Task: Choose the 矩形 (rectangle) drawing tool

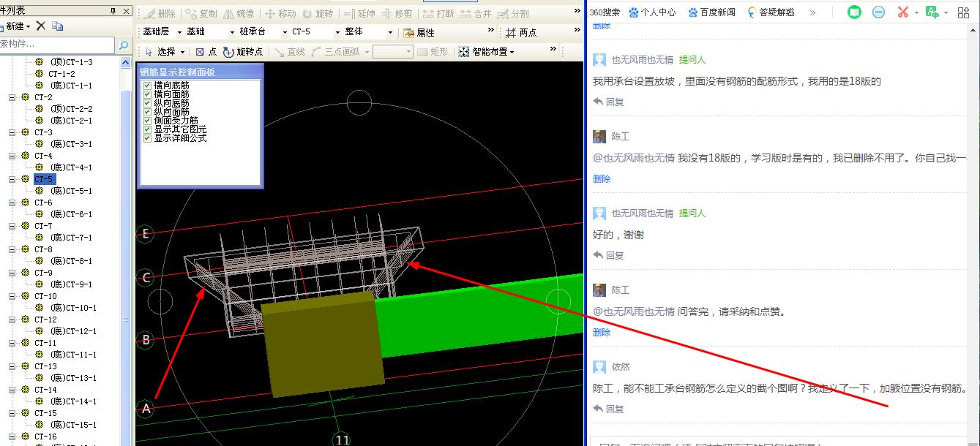Action: 433,52
